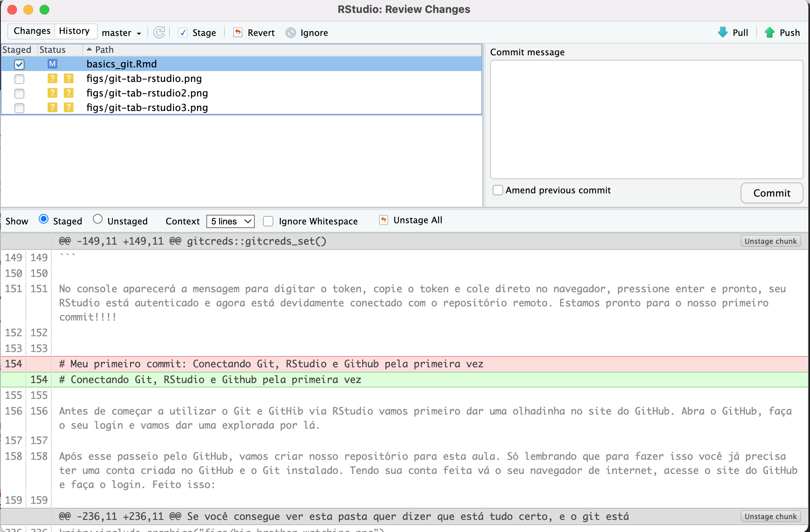Click the green macOS zoom window button
Screen dimensions: 810x532
tap(44, 10)
